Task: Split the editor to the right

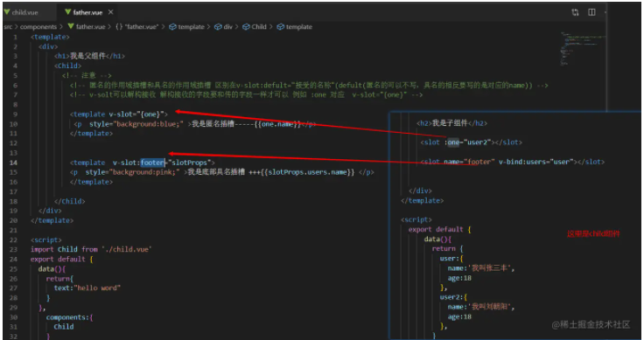Action: tap(591, 12)
